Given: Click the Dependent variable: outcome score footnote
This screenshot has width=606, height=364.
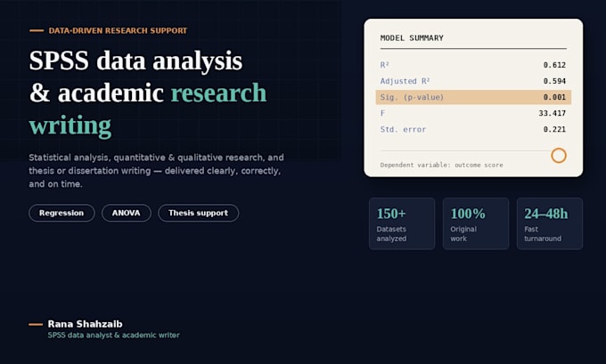Looking at the screenshot, I should click(441, 165).
